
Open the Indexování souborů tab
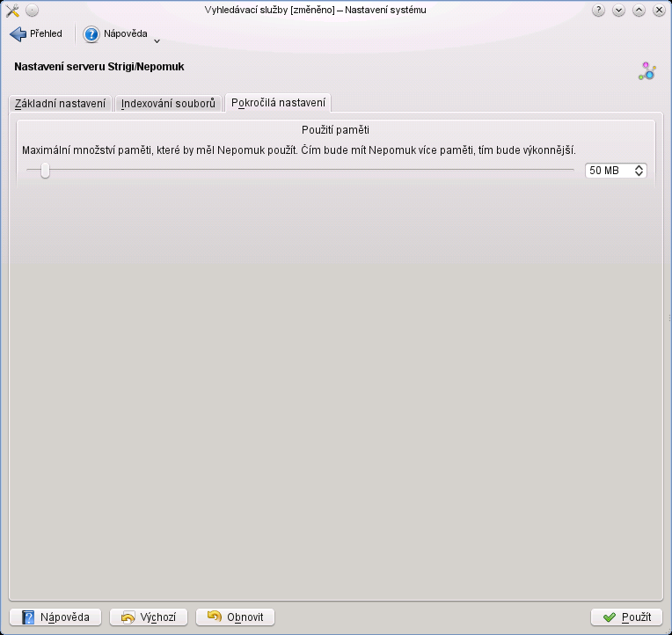[168, 104]
